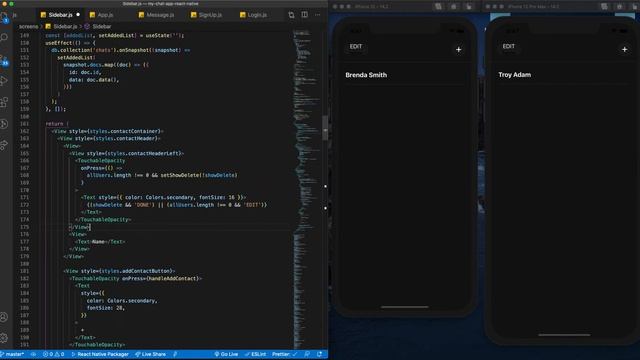Switch to the Sidebar.js tab
Screen dimensions: 640x360
60,15
